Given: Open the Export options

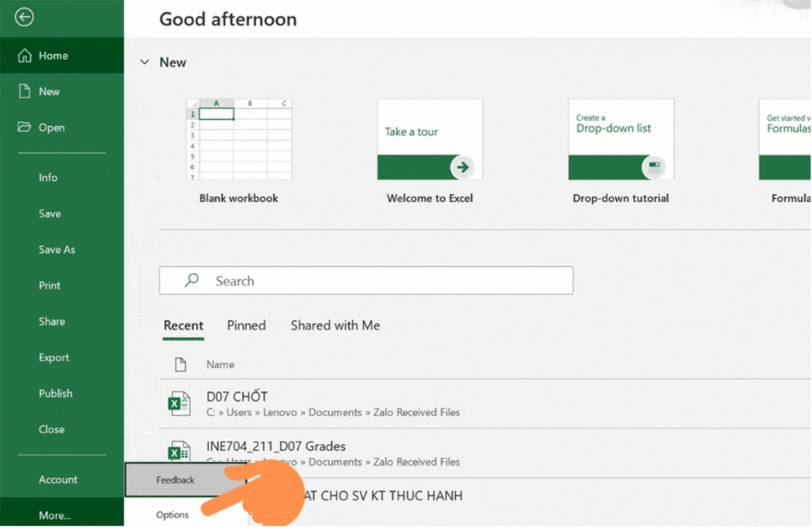Looking at the screenshot, I should 54,358.
